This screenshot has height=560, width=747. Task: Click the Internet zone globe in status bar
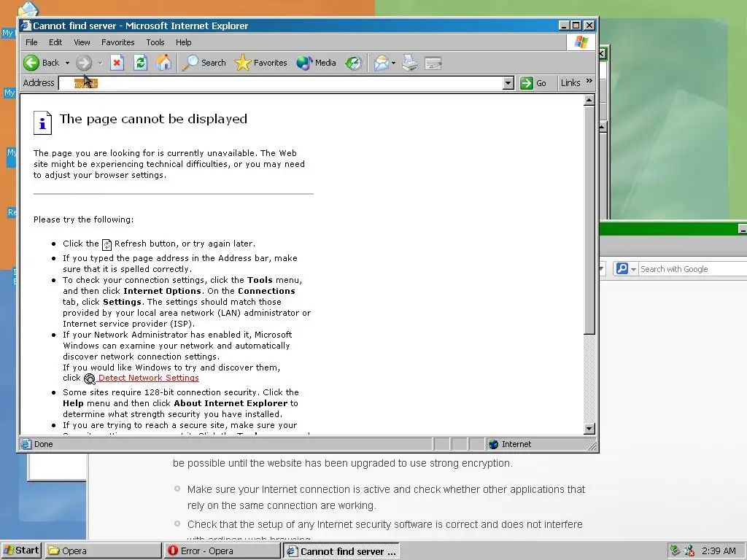tap(494, 444)
